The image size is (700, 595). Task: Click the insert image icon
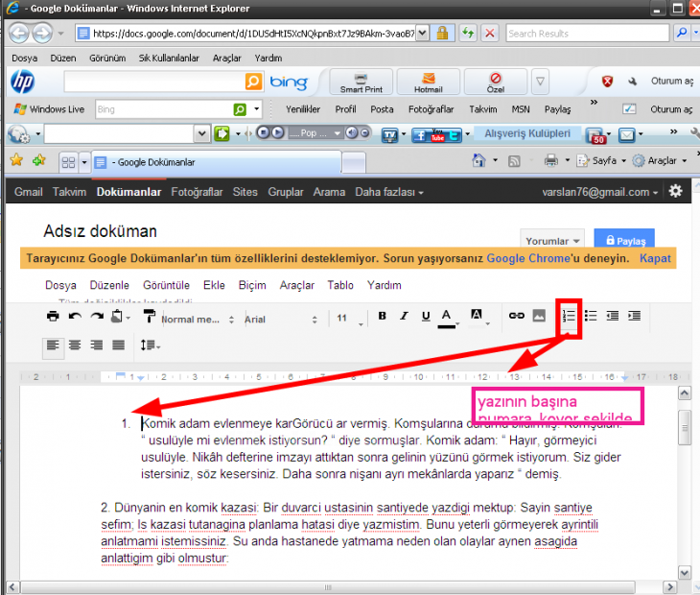[539, 316]
